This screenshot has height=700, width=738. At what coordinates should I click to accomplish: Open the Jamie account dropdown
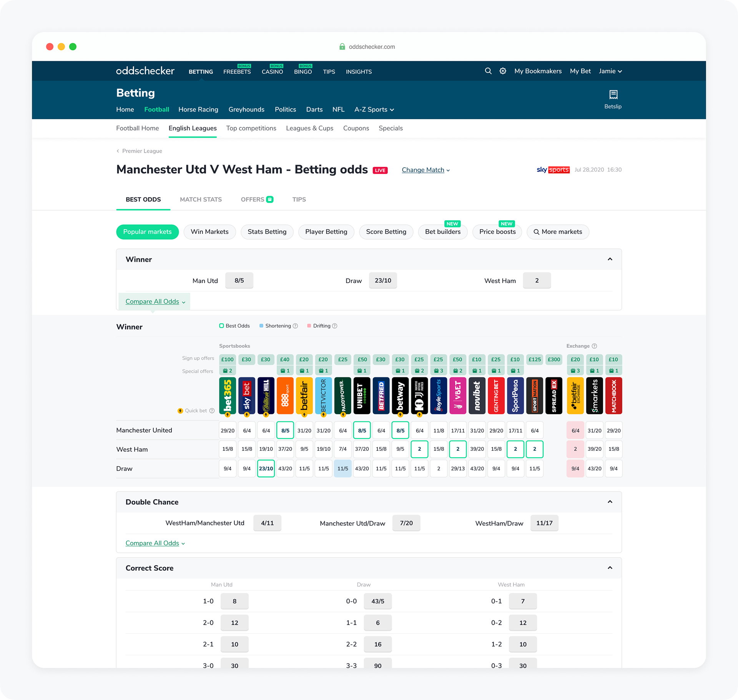coord(610,71)
